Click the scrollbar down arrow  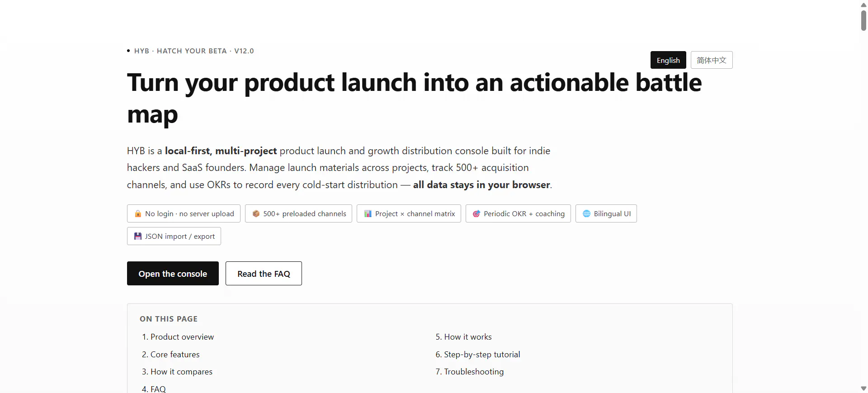(863, 388)
